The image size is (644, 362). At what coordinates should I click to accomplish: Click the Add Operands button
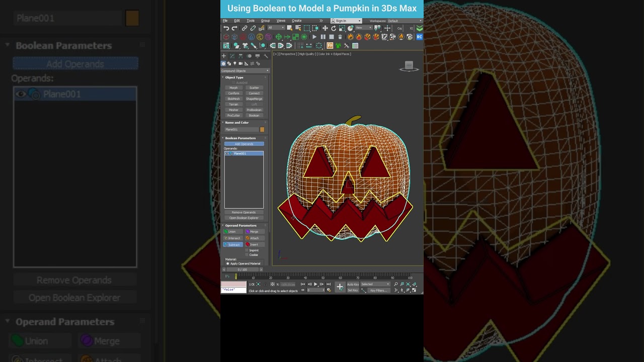coord(244,144)
